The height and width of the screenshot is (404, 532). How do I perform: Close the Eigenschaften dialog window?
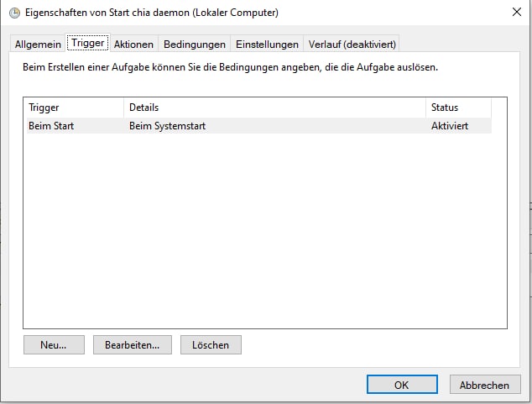(515, 13)
